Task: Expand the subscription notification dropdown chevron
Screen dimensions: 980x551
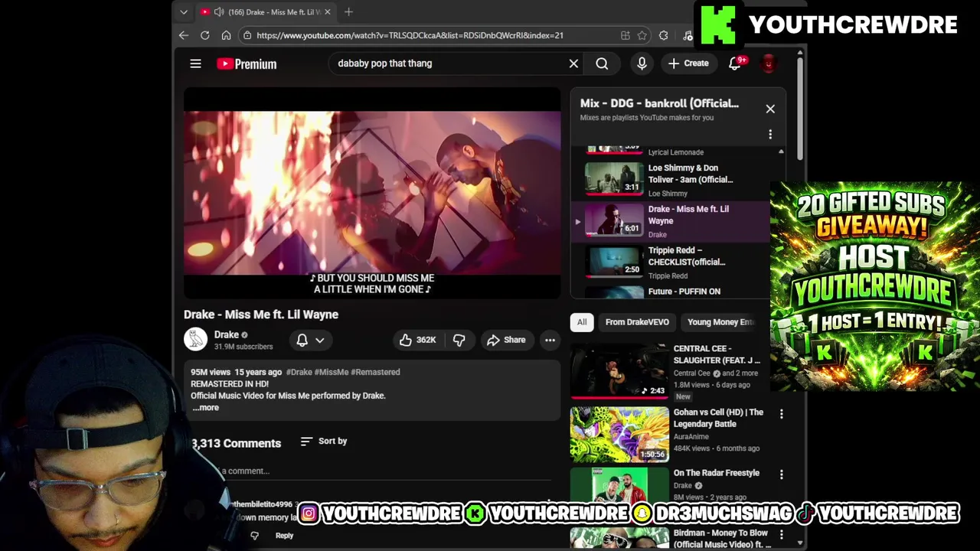Action: click(320, 340)
